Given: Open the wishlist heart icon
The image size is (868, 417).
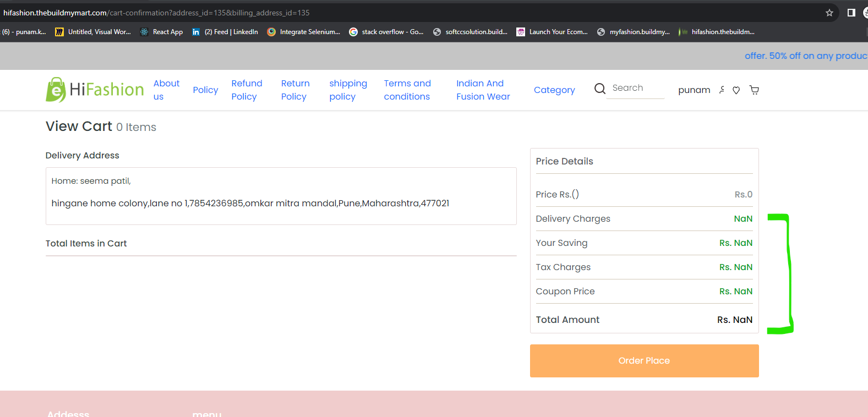Looking at the screenshot, I should [736, 90].
